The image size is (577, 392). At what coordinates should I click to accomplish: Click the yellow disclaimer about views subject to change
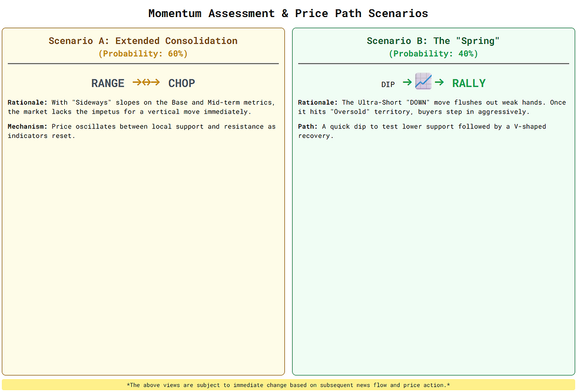[288, 385]
